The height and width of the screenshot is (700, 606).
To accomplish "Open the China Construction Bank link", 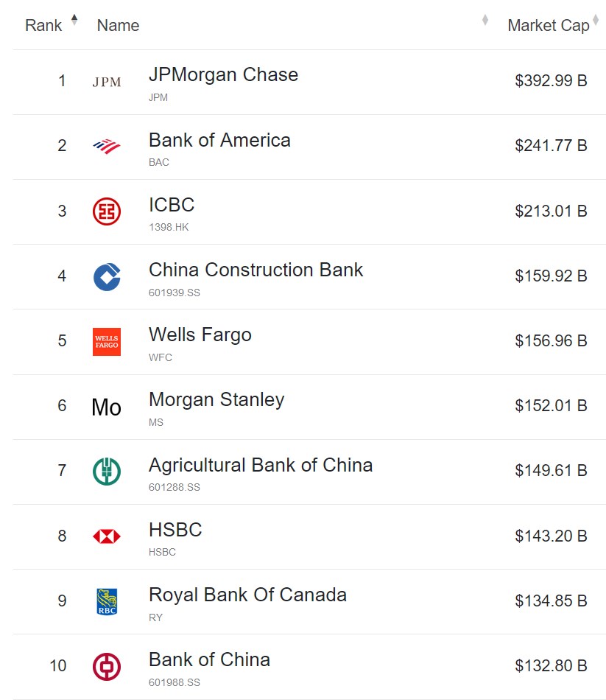I will pyautogui.click(x=256, y=270).
